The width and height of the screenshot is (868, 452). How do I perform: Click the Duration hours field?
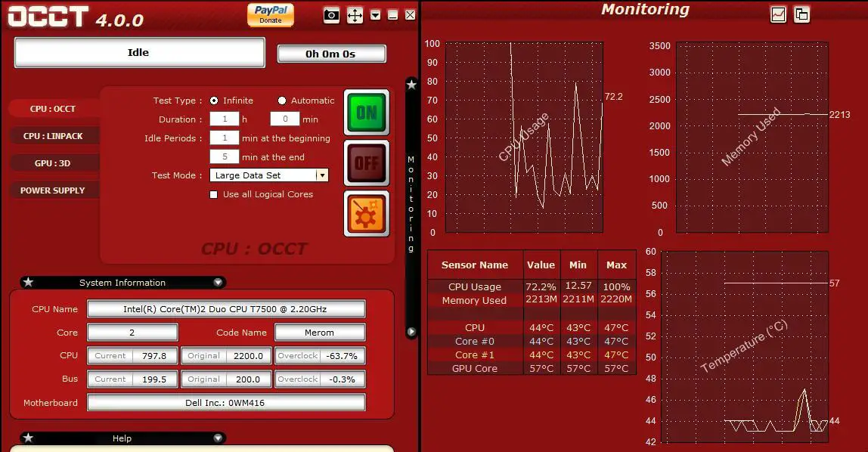pos(225,119)
